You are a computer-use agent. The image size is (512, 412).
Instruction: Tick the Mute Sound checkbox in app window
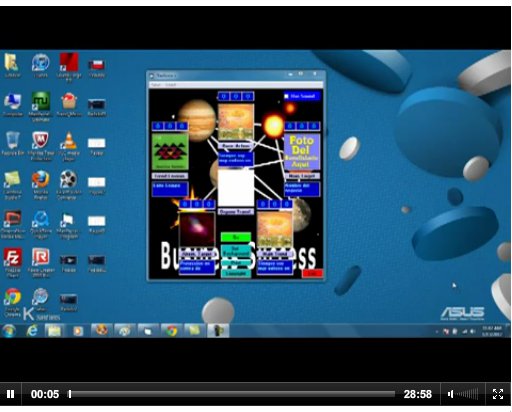tap(286, 96)
